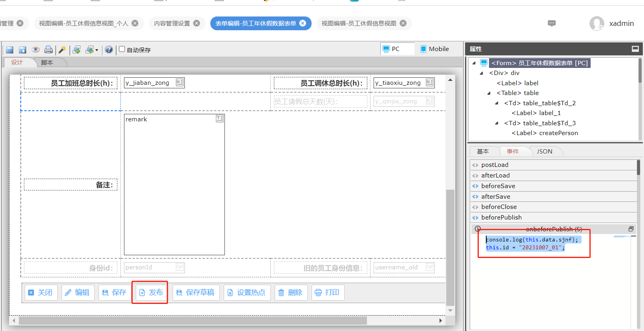Maximize the onbeforePublish script editor
The image size is (644, 331).
pyautogui.click(x=631, y=229)
